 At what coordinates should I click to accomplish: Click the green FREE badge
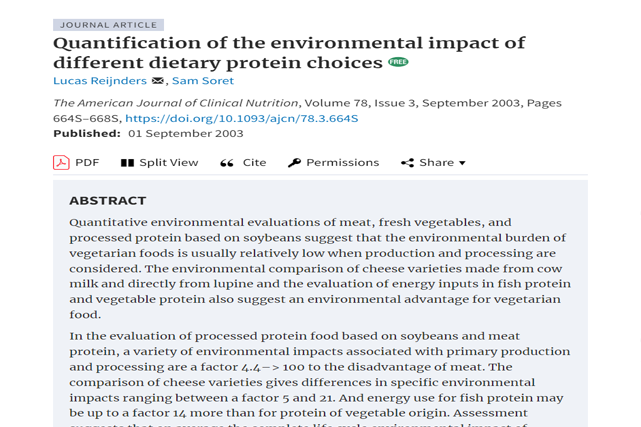(398, 62)
